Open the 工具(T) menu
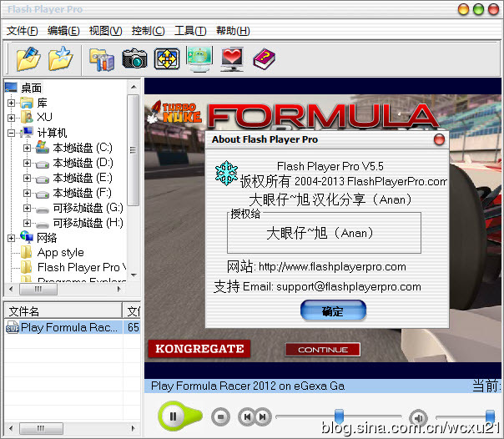The width and height of the screenshot is (504, 439). [x=189, y=31]
